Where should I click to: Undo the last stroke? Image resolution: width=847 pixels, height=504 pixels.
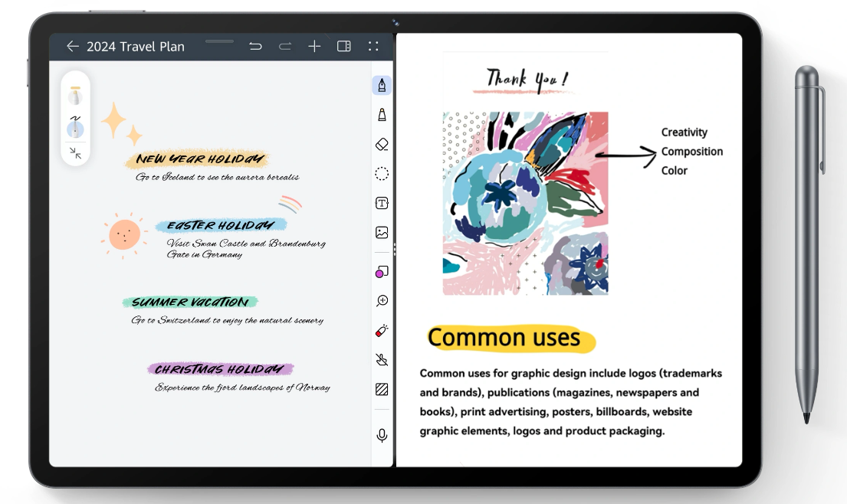255,46
